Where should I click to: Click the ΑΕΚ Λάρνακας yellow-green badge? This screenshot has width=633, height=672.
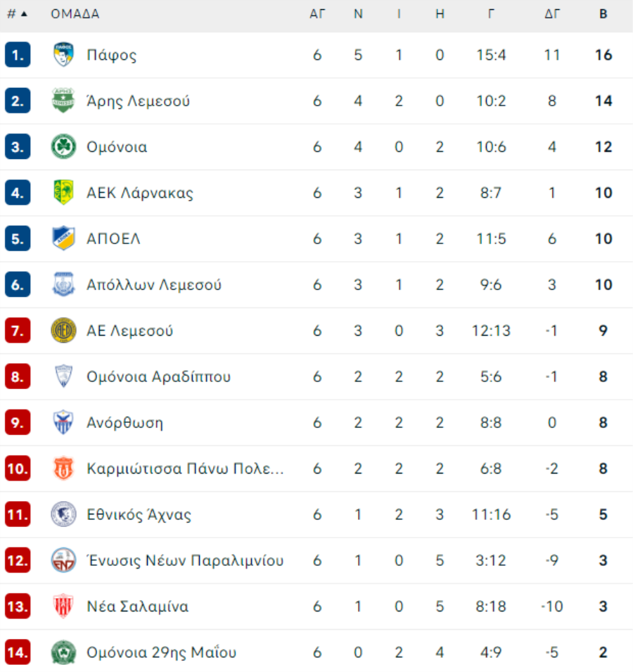(x=63, y=192)
